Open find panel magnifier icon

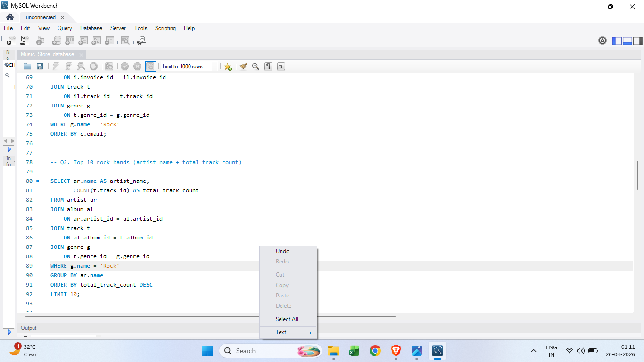[x=256, y=66]
